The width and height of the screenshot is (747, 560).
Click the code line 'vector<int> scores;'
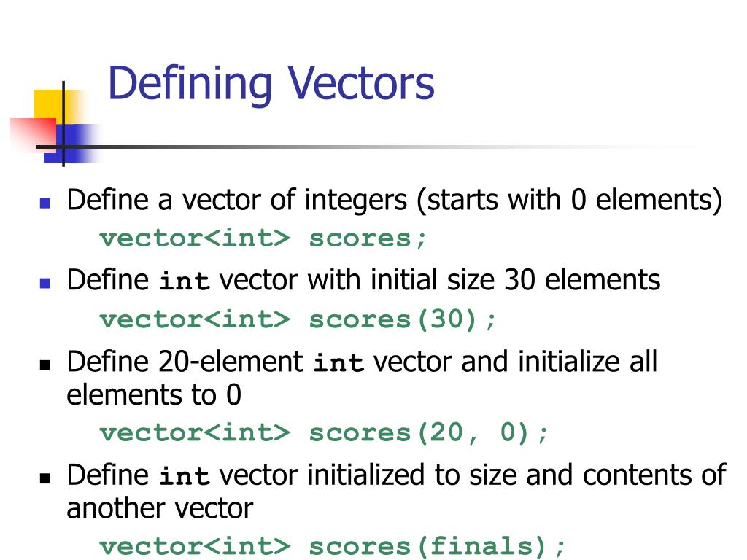pyautogui.click(x=263, y=238)
